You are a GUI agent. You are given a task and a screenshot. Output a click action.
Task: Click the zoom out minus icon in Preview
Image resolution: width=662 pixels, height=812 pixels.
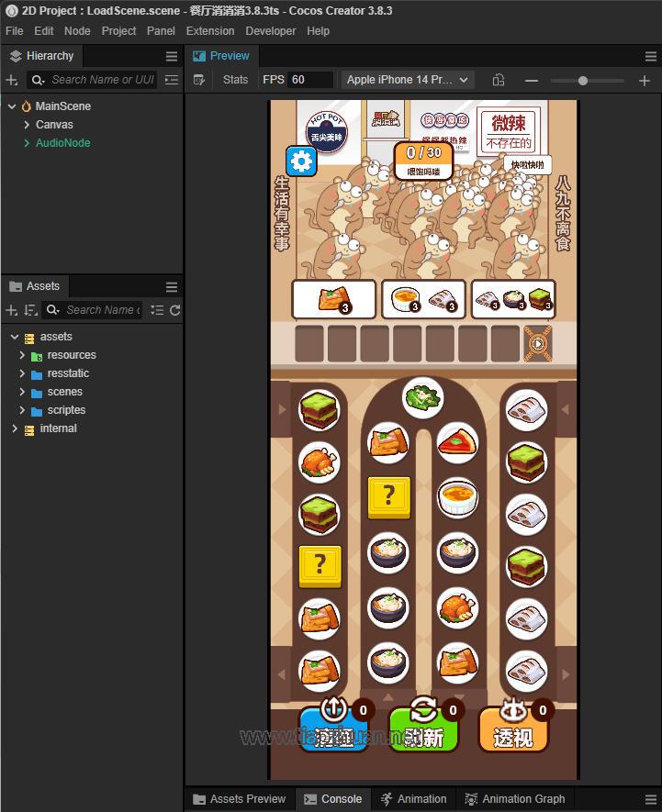point(531,81)
